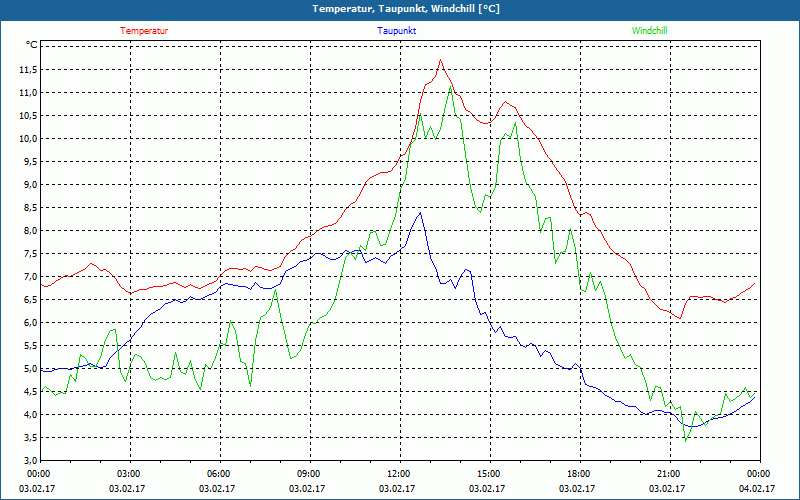Screen dimensions: 800x500
Task: Click the 9,0 y-axis value
Action: [30, 184]
